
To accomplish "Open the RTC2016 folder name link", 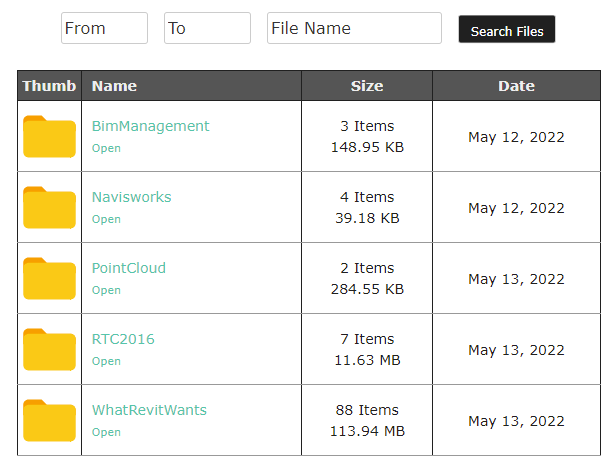I will click(123, 339).
